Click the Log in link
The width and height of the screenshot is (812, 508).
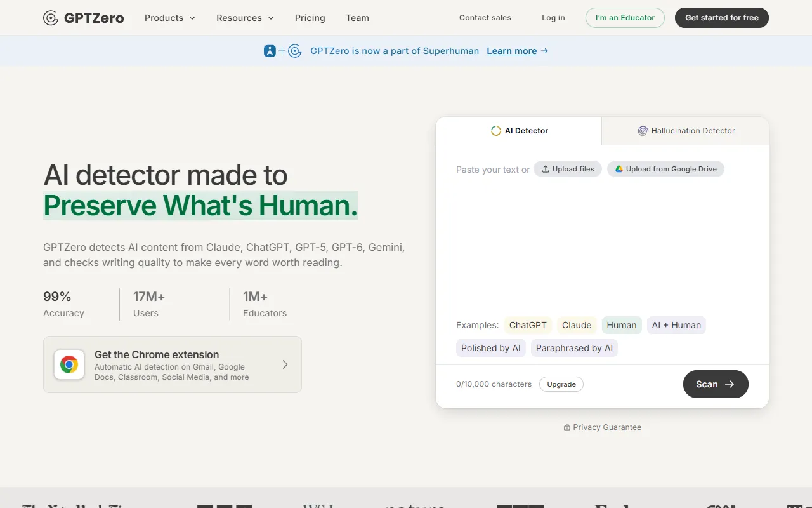553,18
